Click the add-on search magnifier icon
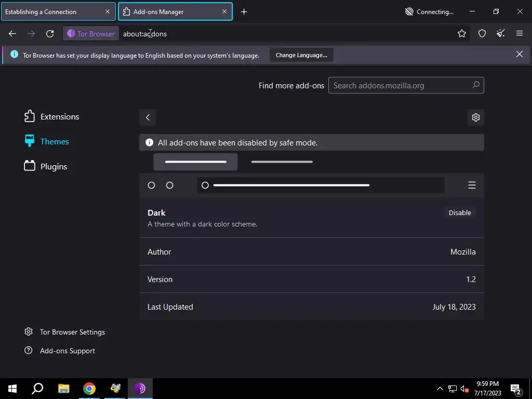 (x=476, y=85)
